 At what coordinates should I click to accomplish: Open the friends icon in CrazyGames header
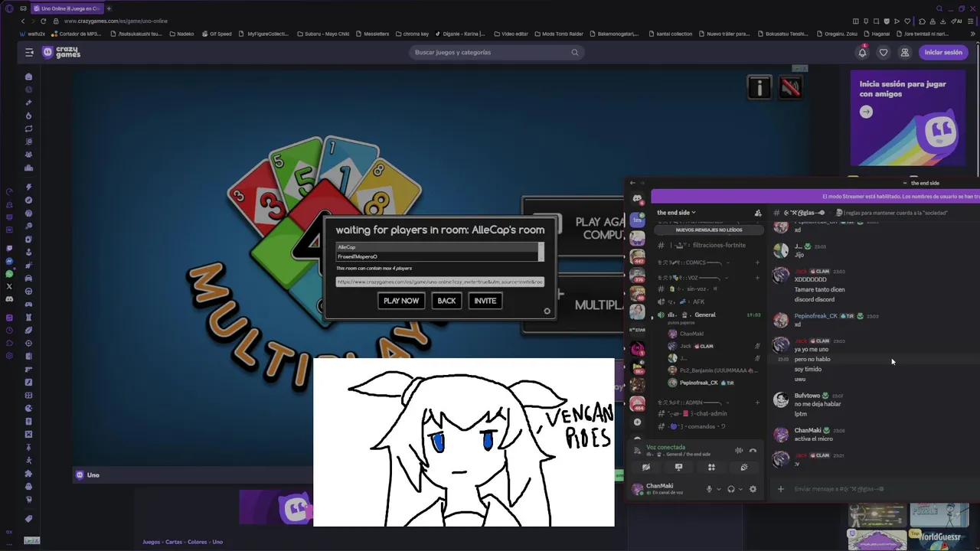click(905, 52)
